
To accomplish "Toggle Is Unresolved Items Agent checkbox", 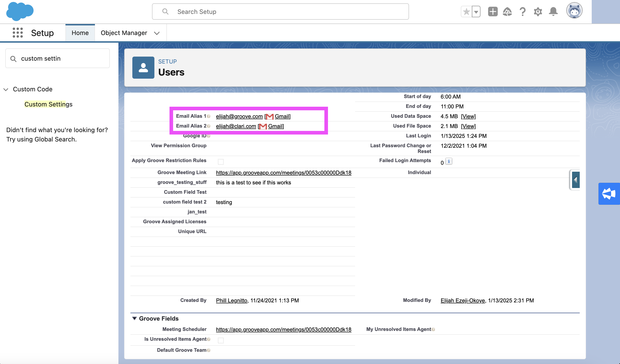I will tap(221, 340).
